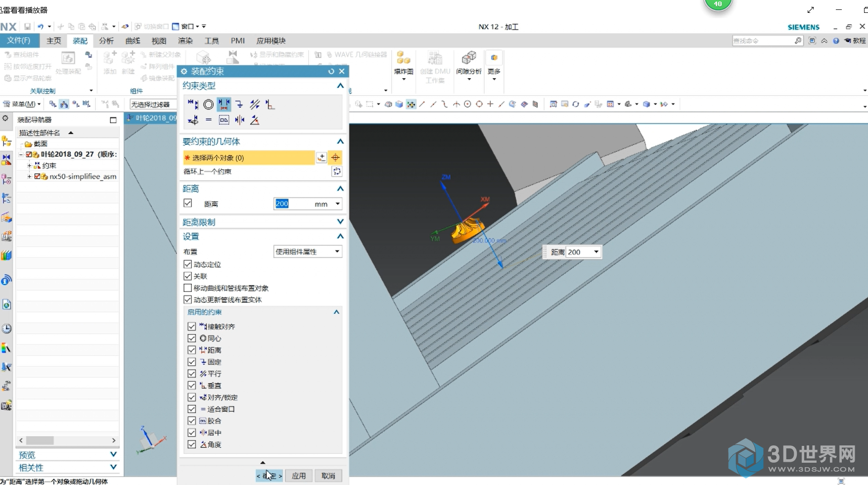Uncheck the 同心 enabled constraint

pyautogui.click(x=192, y=338)
